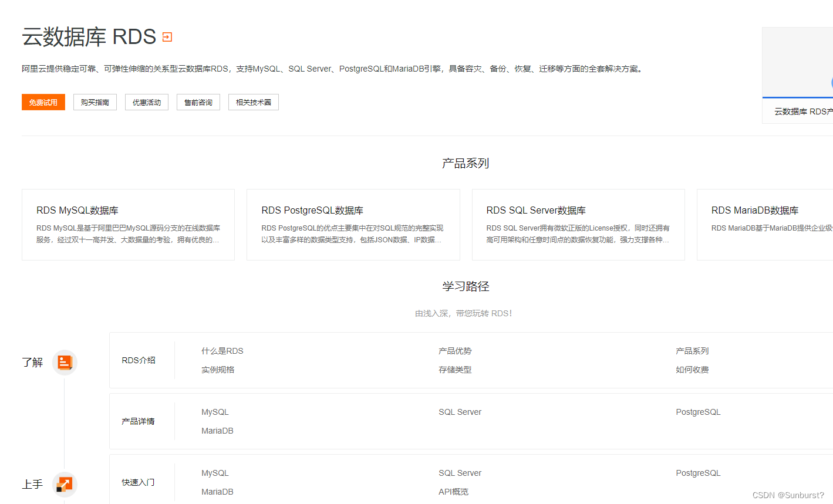Screen dimensions: 833x504
Task: Visit the 相关技术圈 community
Action: coord(253,102)
